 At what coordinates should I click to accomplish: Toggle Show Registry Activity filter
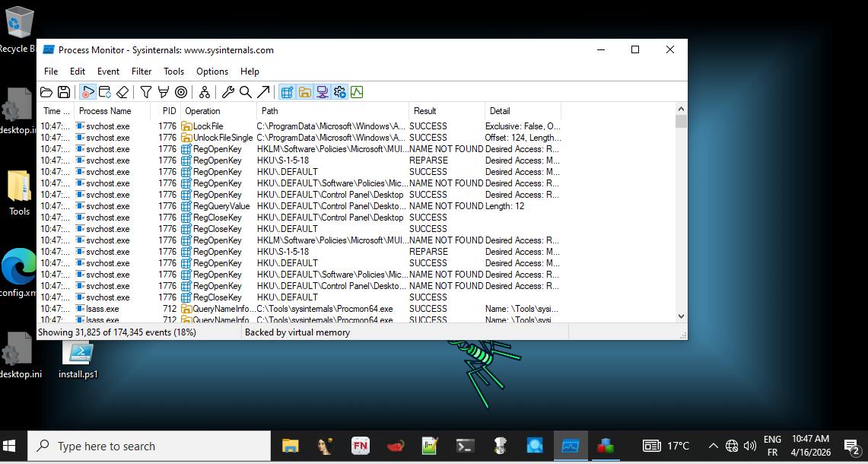click(286, 92)
